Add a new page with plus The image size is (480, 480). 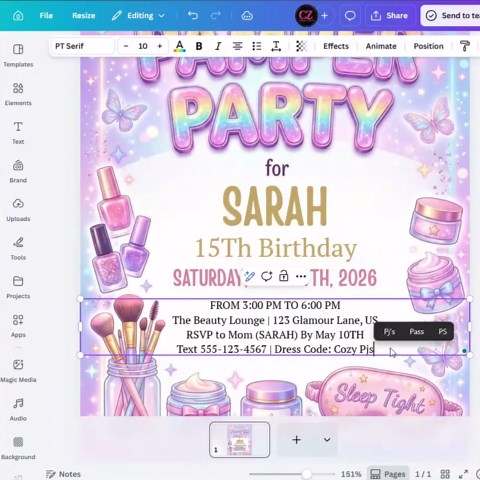tap(296, 440)
